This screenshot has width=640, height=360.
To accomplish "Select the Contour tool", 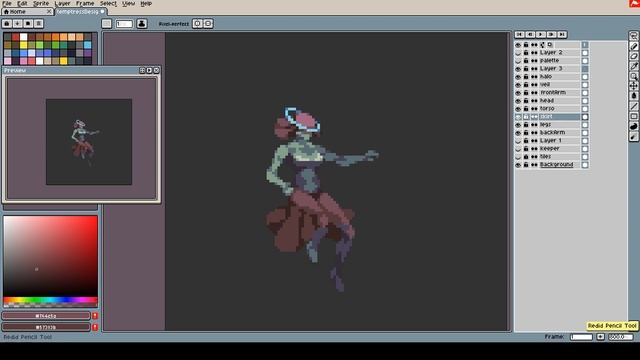I will point(633,127).
